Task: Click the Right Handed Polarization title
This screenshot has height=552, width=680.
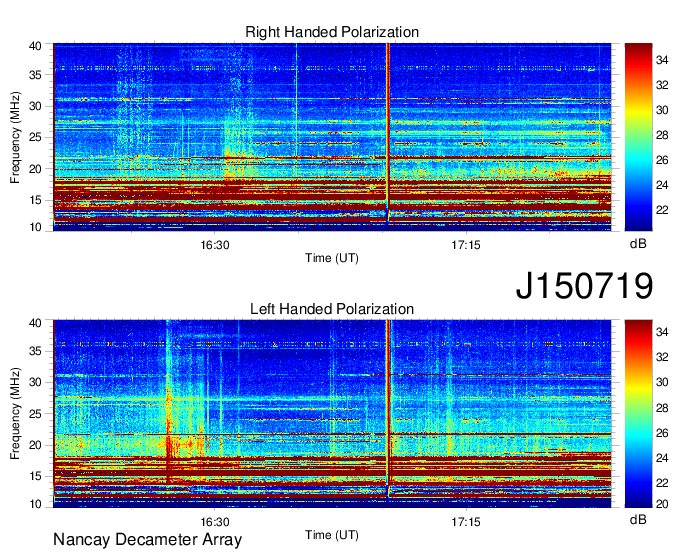Action: pyautogui.click(x=332, y=32)
